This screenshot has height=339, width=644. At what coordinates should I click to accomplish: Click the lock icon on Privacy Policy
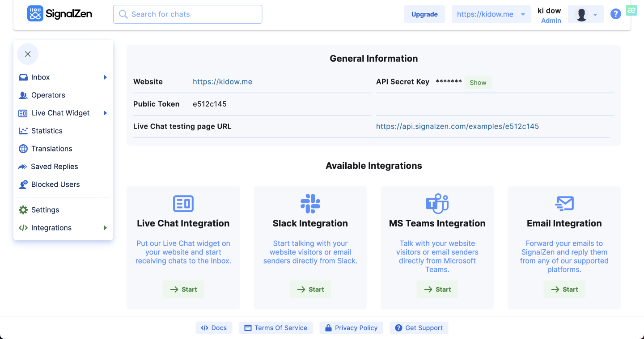coord(328,328)
